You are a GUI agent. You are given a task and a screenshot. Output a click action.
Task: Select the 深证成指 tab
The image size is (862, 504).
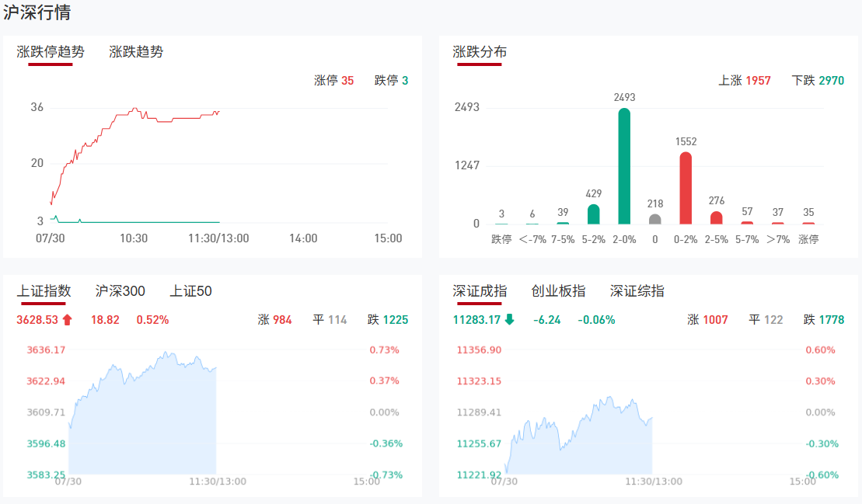(480, 291)
